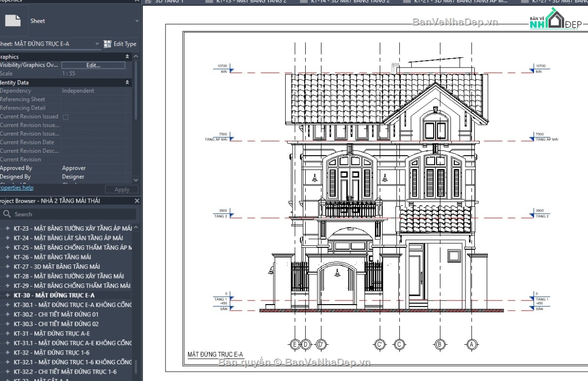Select sheet 'KT-32.1 - MẶT ĐỨNG TRỤC 1-6 KHÔNG CỔNG'
Image resolution: width=588 pixels, height=381 pixels.
(73, 362)
